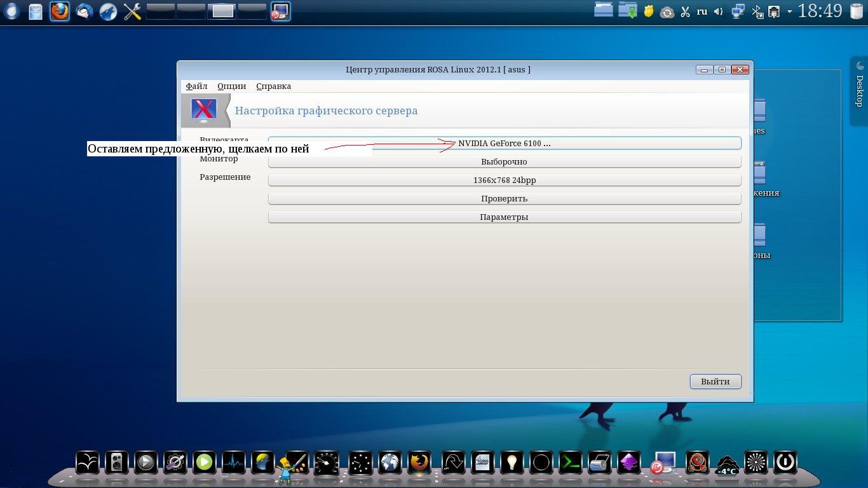Click the Монитор label

coord(219,159)
